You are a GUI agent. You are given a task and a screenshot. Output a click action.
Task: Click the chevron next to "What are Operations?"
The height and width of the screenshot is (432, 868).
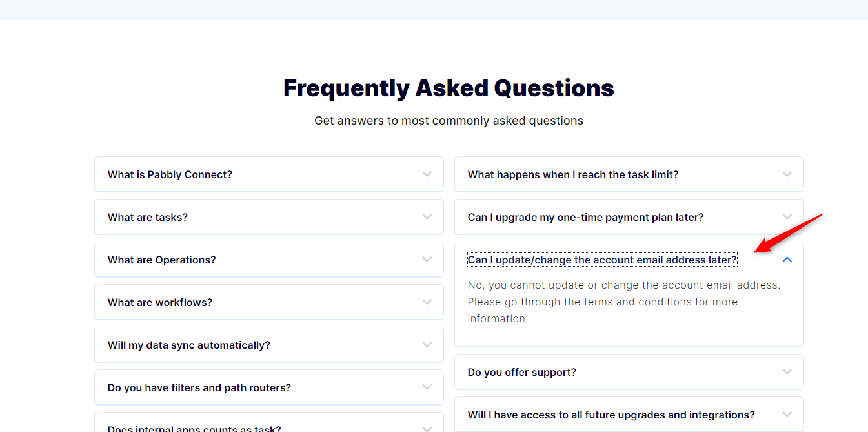pos(427,260)
